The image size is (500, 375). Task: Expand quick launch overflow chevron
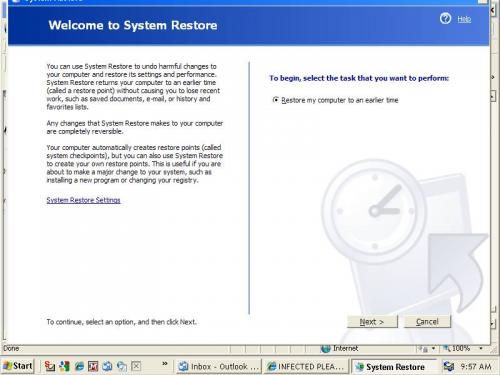click(165, 364)
